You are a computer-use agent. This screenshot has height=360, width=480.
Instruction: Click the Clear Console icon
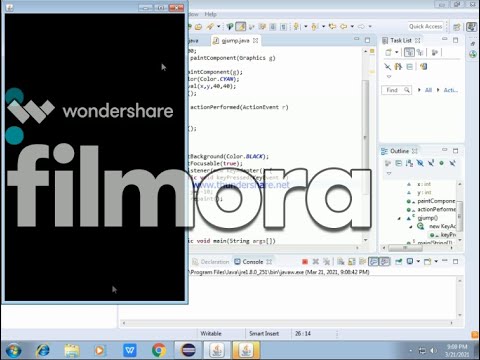(340, 262)
